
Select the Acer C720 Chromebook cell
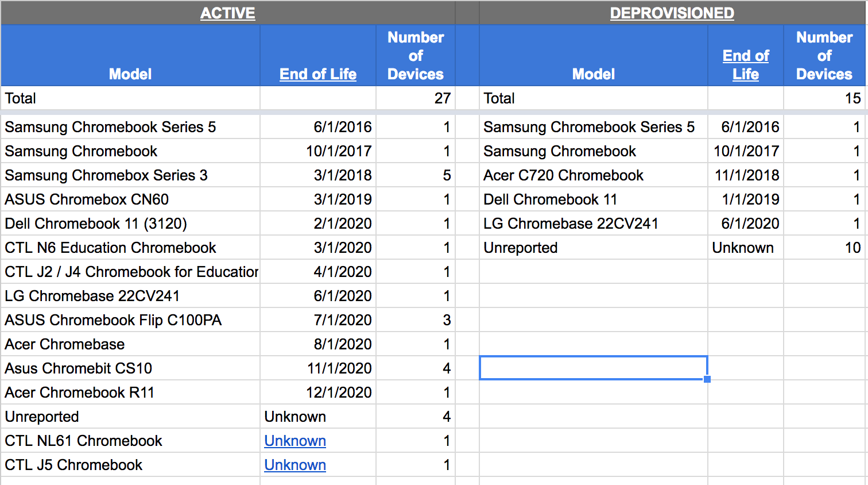coord(593,175)
